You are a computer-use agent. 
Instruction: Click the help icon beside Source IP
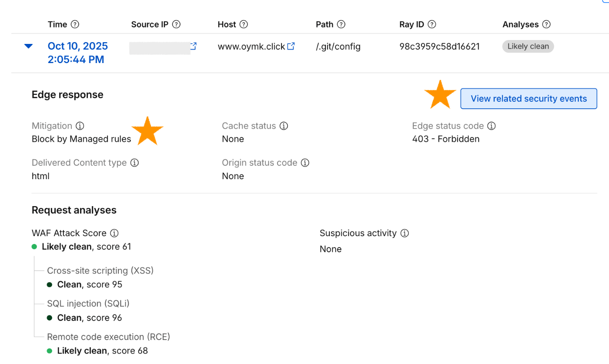coord(176,24)
